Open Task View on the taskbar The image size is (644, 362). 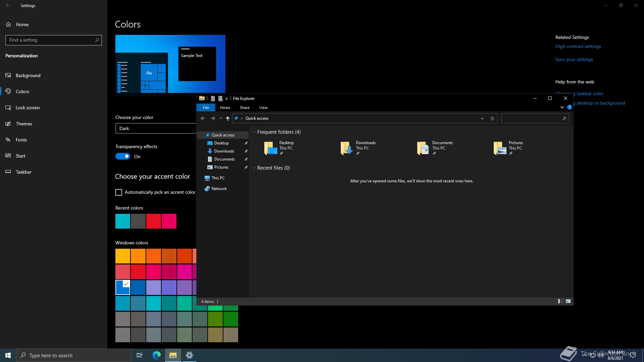pyautogui.click(x=140, y=355)
